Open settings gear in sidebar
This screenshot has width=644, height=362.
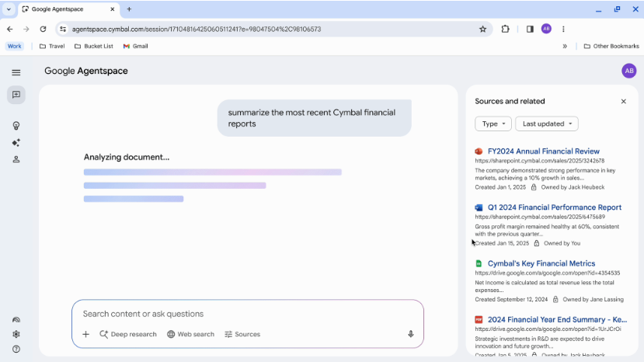point(16,334)
